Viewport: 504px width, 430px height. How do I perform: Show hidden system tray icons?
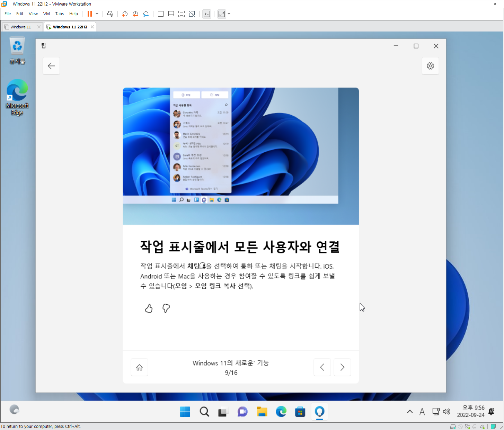410,412
